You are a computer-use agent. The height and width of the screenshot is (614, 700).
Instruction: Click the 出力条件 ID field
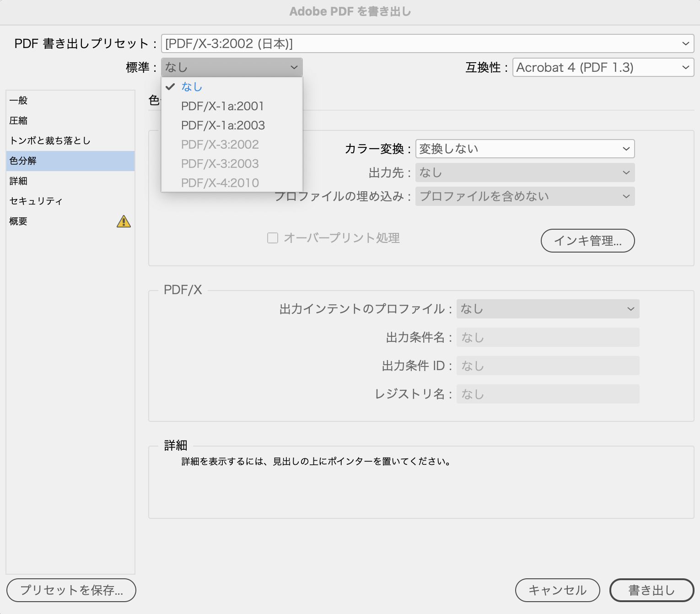548,366
